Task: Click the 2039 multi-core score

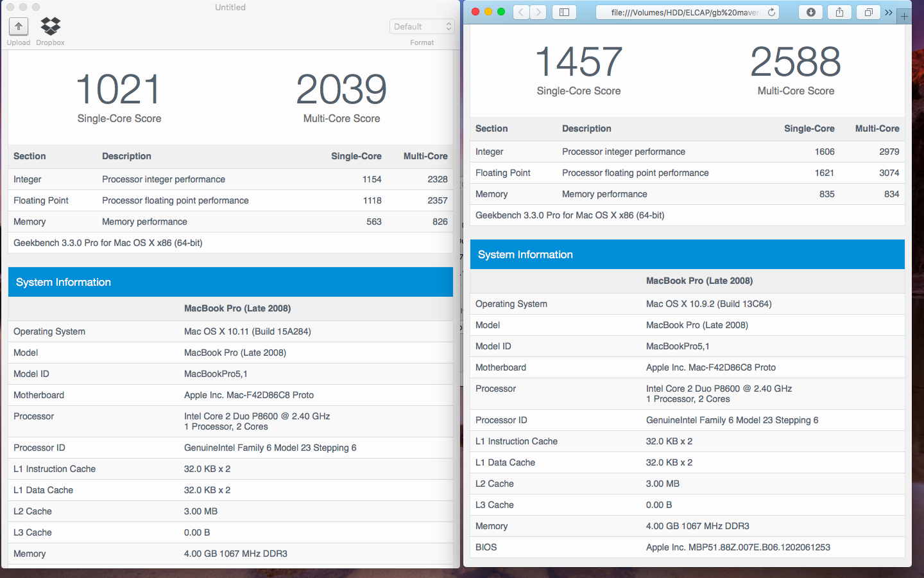Action: (x=341, y=89)
